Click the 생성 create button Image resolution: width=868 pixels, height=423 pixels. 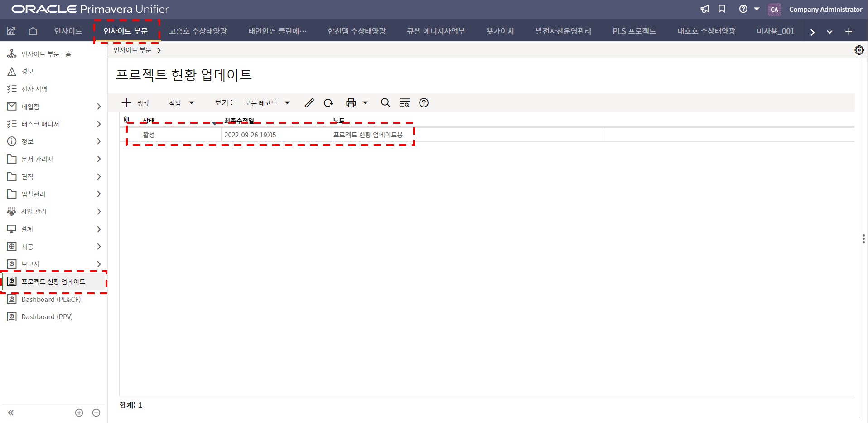tap(135, 103)
